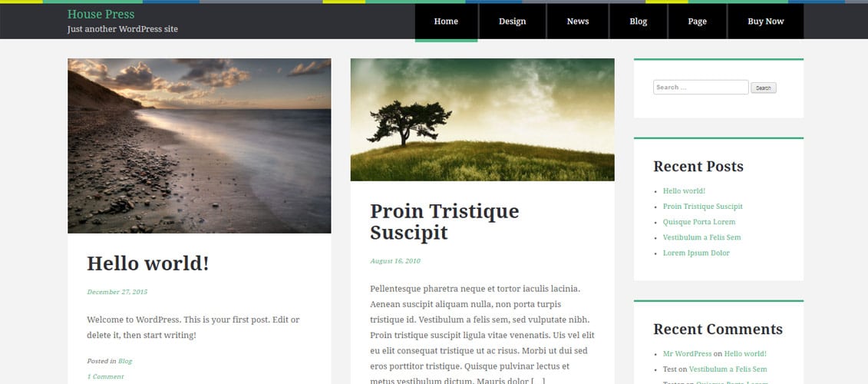Click the December 27, 2015 date link
Screen dimensions: 868x384
coord(117,292)
